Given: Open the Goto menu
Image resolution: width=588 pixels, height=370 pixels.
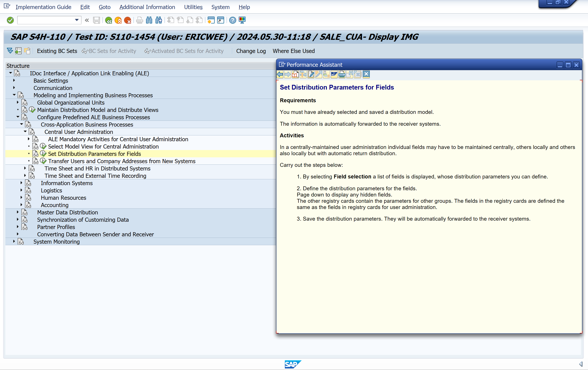Looking at the screenshot, I should coord(104,7).
